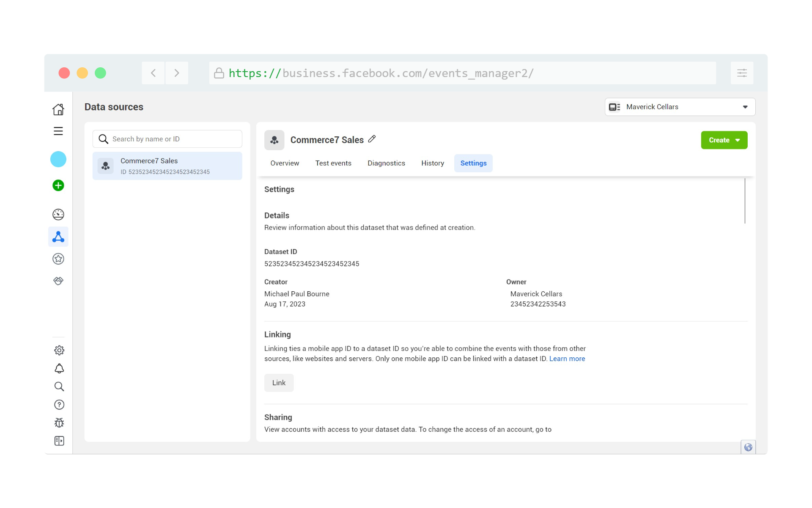Click the globe icon at bottom right

tap(748, 447)
